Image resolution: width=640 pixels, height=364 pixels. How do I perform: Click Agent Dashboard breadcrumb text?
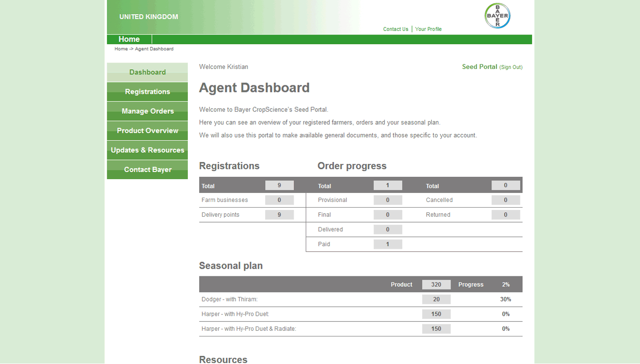click(154, 49)
